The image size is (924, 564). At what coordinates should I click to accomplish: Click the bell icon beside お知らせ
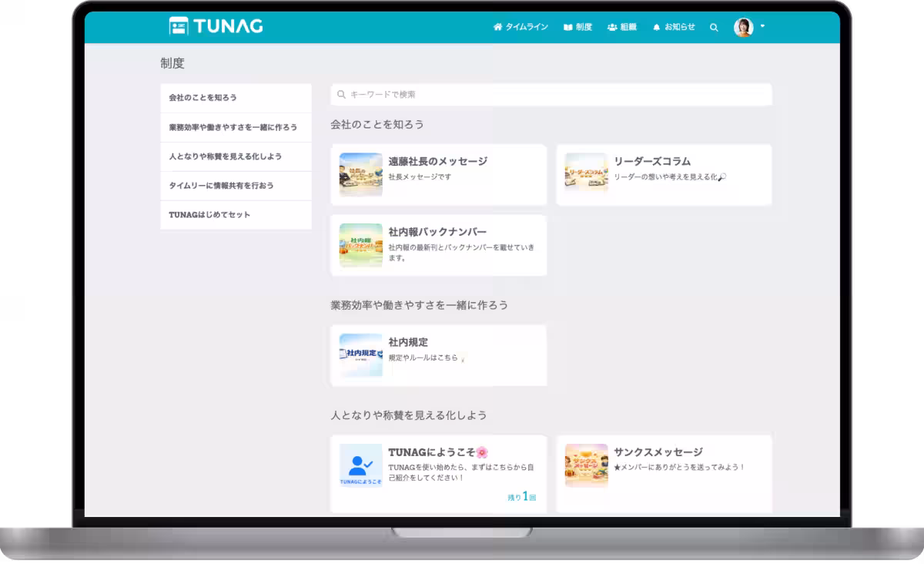point(657,27)
